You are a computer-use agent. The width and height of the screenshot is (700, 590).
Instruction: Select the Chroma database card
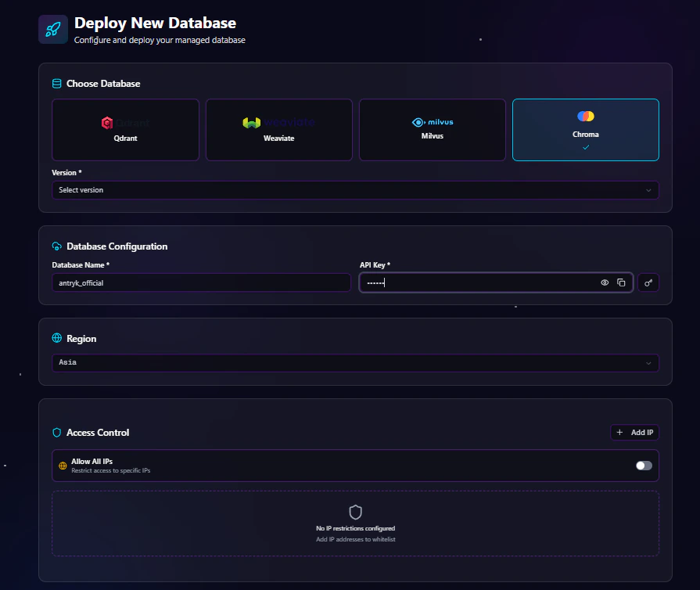586,130
